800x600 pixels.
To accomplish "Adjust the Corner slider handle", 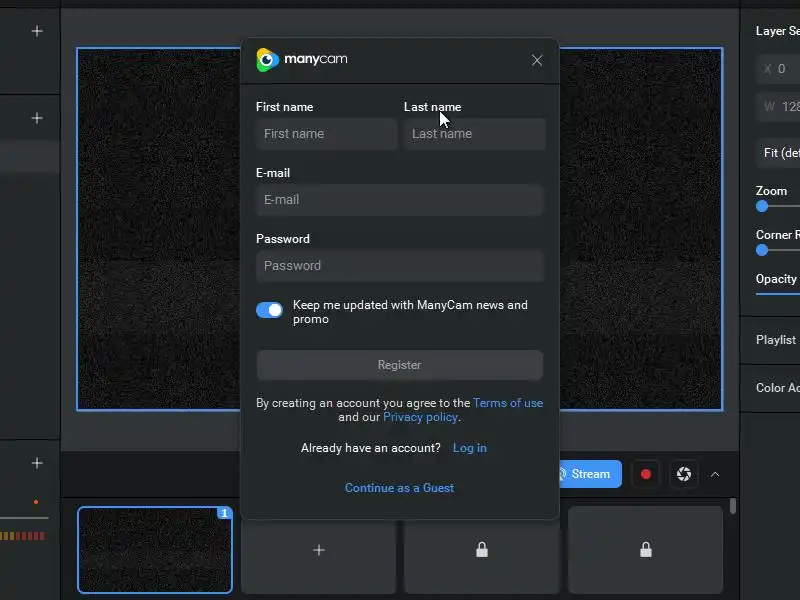I will coord(762,250).
